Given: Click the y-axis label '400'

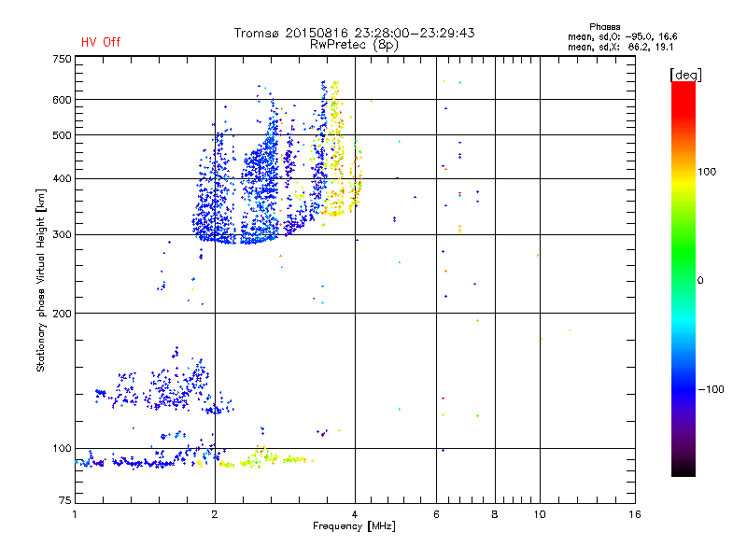Looking at the screenshot, I should point(62,179).
